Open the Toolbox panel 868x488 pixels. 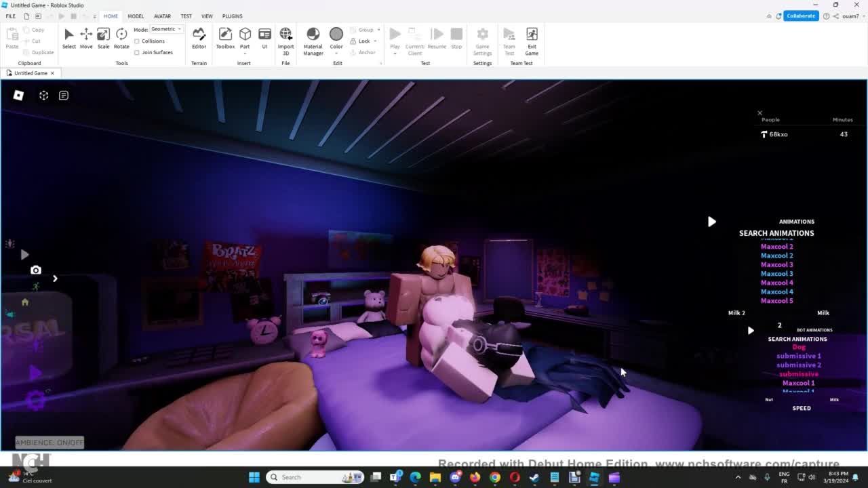(x=225, y=38)
